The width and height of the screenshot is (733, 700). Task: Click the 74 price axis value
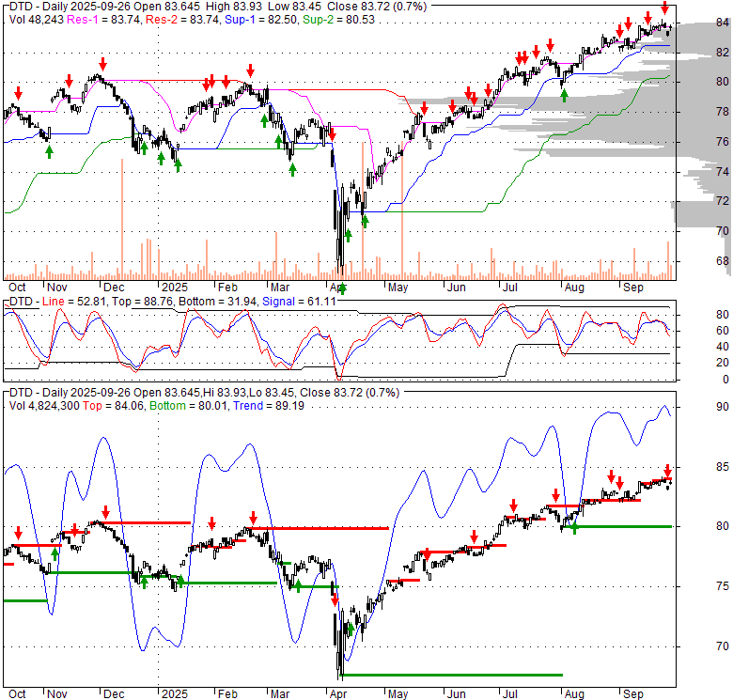(x=723, y=172)
